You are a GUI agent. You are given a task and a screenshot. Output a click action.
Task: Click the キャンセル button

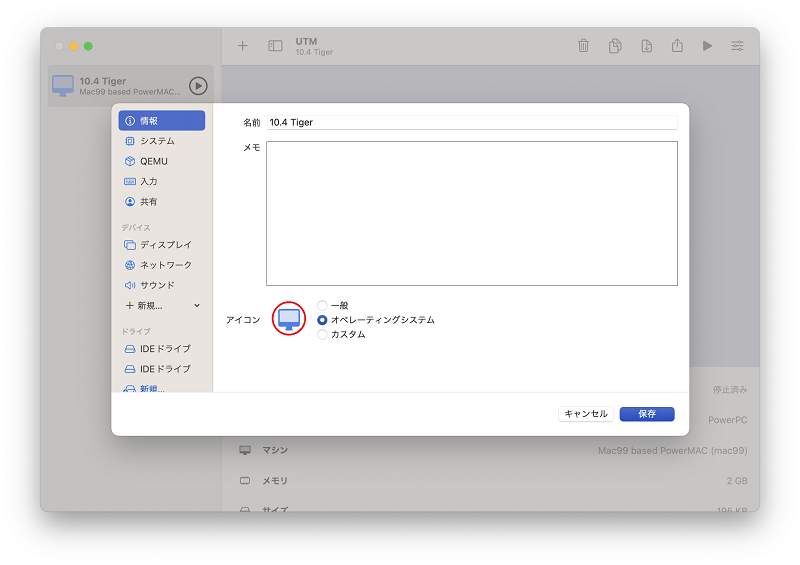pos(586,414)
